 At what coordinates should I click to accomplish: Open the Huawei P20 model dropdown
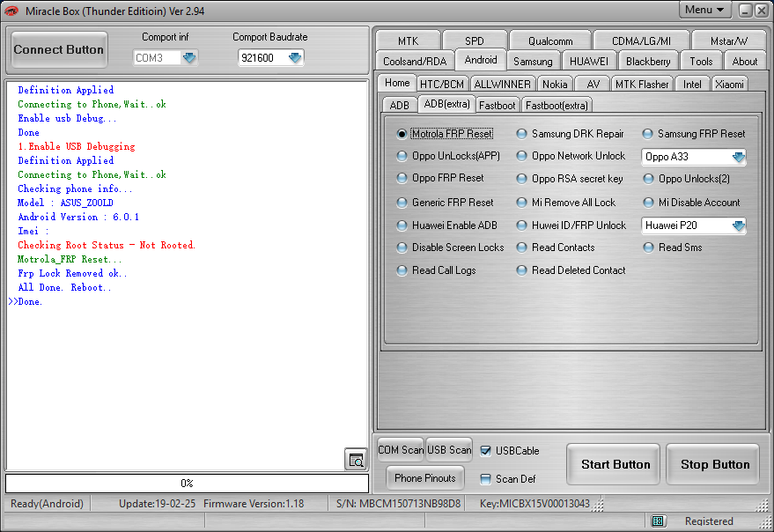click(738, 225)
